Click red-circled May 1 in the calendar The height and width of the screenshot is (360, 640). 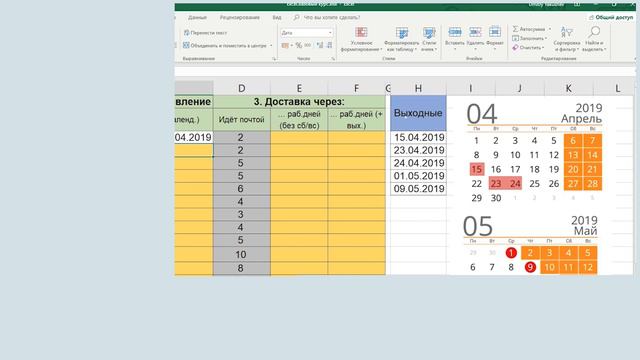(511, 253)
